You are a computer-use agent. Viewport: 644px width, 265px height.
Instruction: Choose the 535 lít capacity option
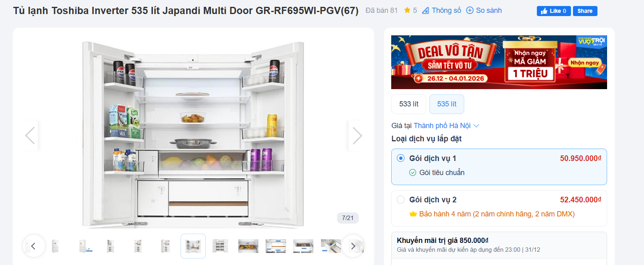coord(447,104)
